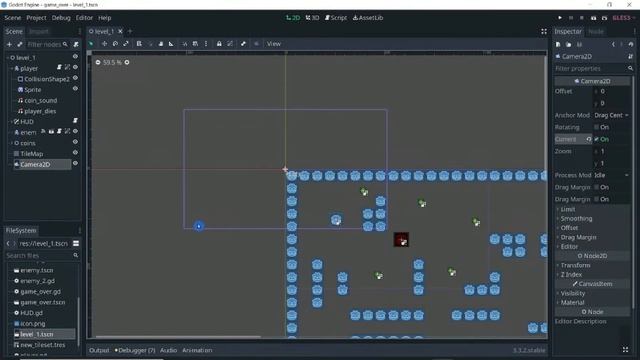640x360 pixels.
Task: Go to previous object in Inspector history
Action: pos(613,44)
